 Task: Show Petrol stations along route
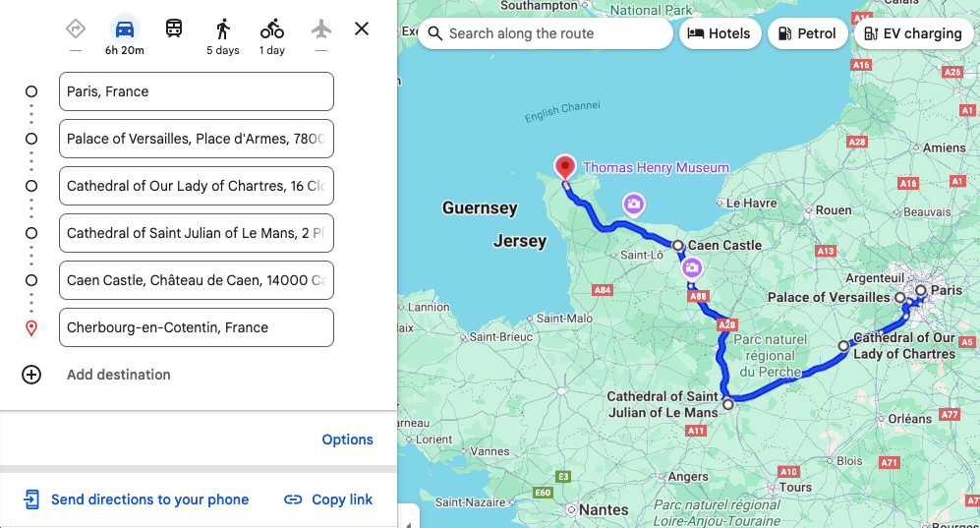pos(807,33)
